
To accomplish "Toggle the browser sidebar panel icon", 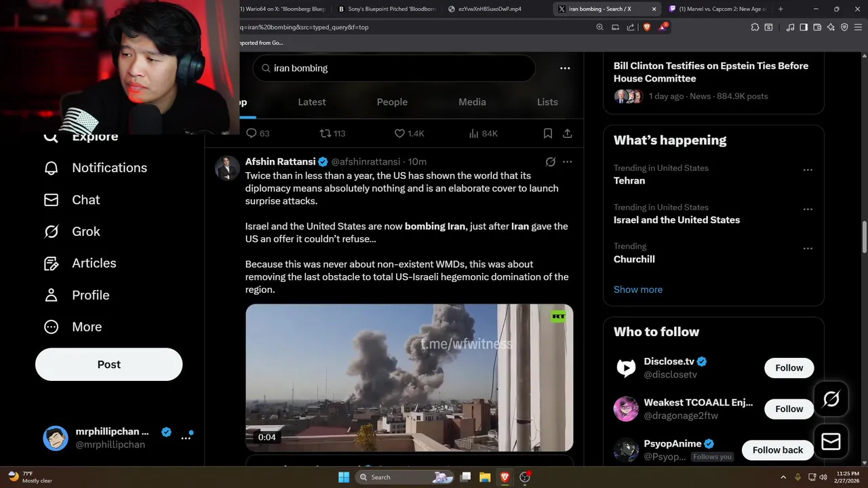I will 804,27.
